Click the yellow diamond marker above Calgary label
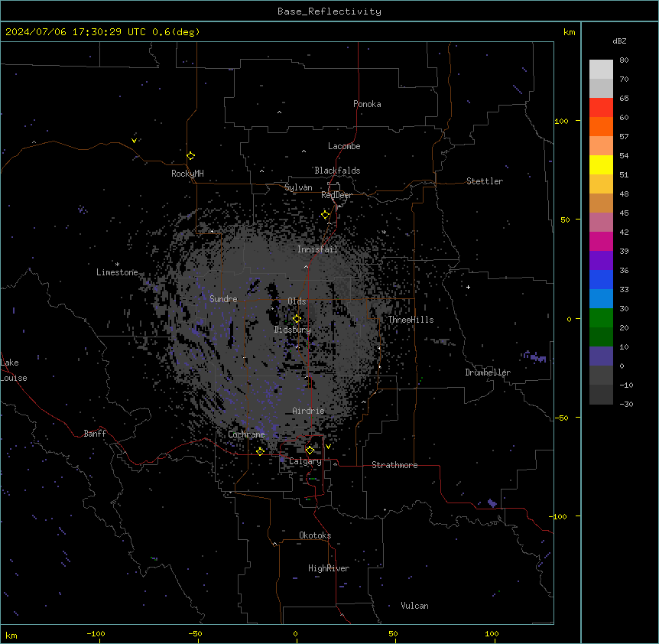 point(310,450)
